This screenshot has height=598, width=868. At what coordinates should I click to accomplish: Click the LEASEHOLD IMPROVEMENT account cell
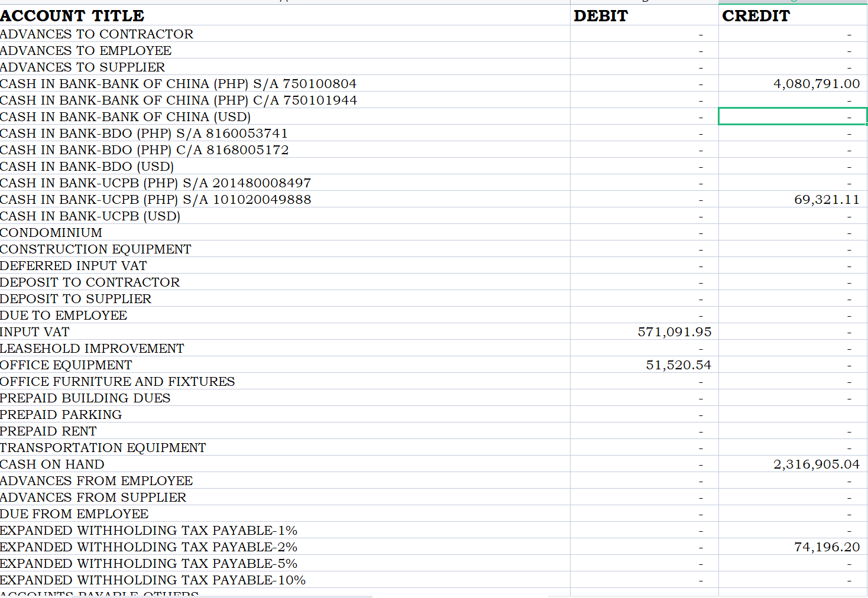tap(285, 348)
